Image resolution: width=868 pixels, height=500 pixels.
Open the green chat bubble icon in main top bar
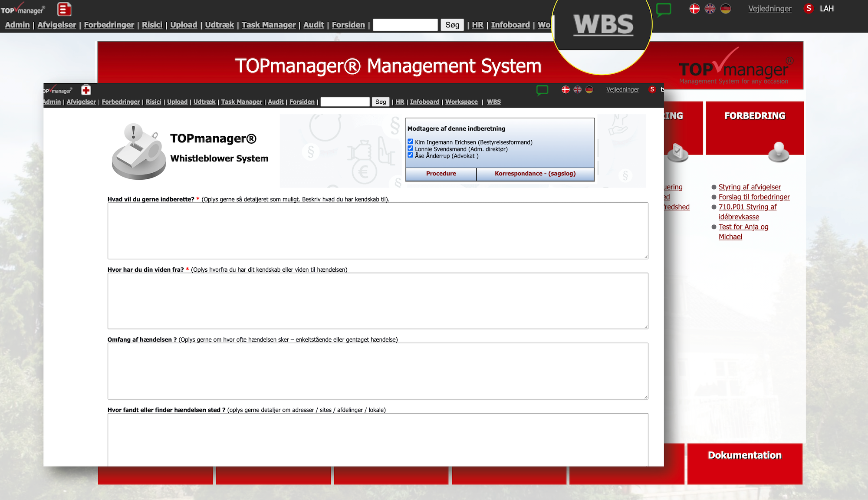(x=664, y=10)
